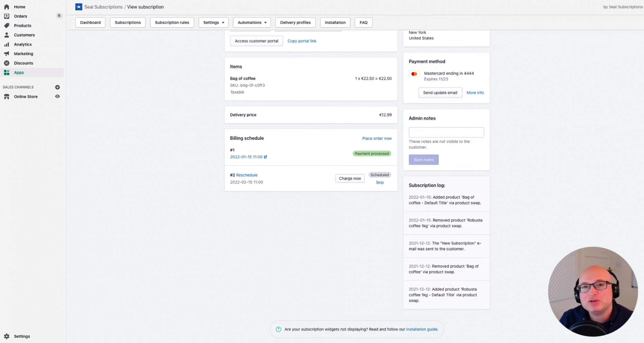This screenshot has width=644, height=343.
Task: Open the FAQ tab
Action: coord(363,22)
